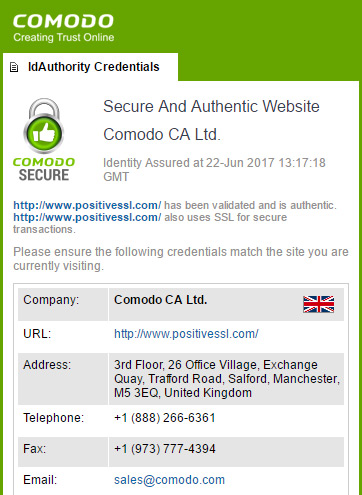The image size is (362, 495).
Task: Click the United Kingdom flag icon
Action: pos(319,304)
